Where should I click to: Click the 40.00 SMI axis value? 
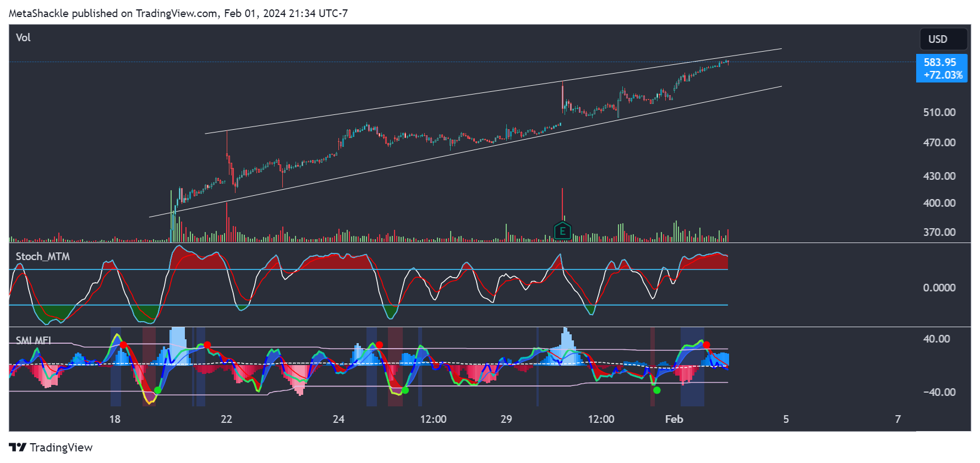(937, 339)
